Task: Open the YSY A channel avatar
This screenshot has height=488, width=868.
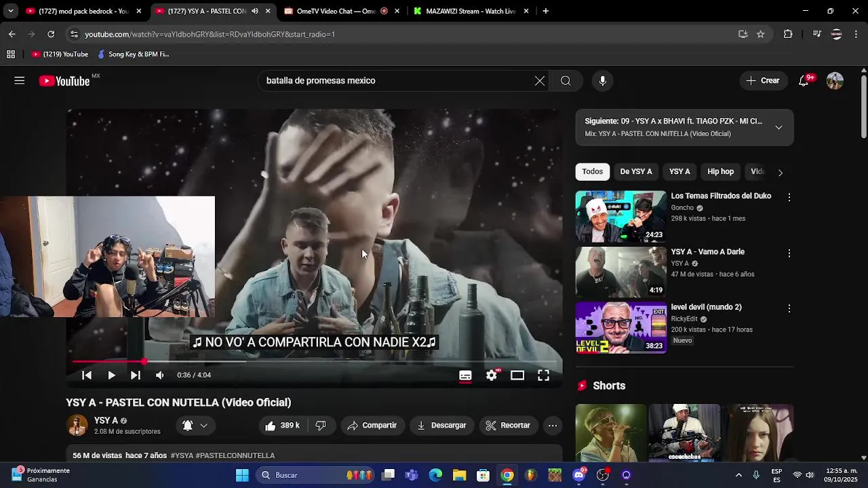Action: pyautogui.click(x=77, y=426)
